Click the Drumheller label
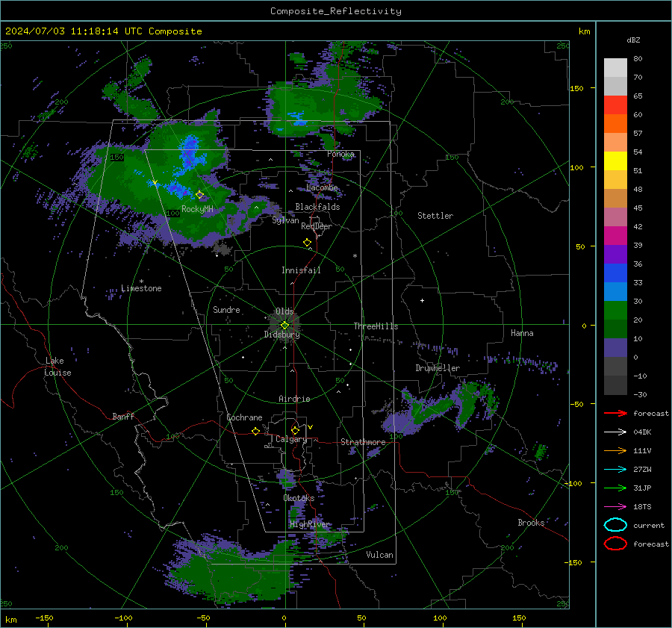The width and height of the screenshot is (672, 628). [438, 368]
